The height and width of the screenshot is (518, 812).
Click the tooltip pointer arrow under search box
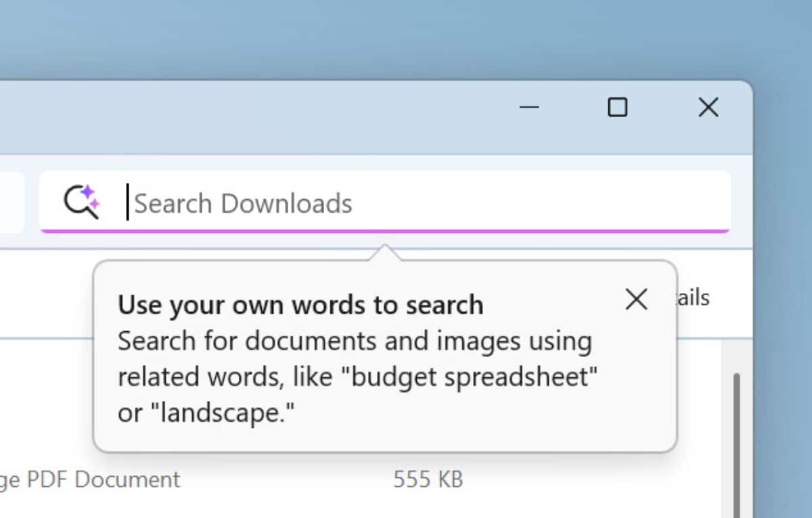384,253
